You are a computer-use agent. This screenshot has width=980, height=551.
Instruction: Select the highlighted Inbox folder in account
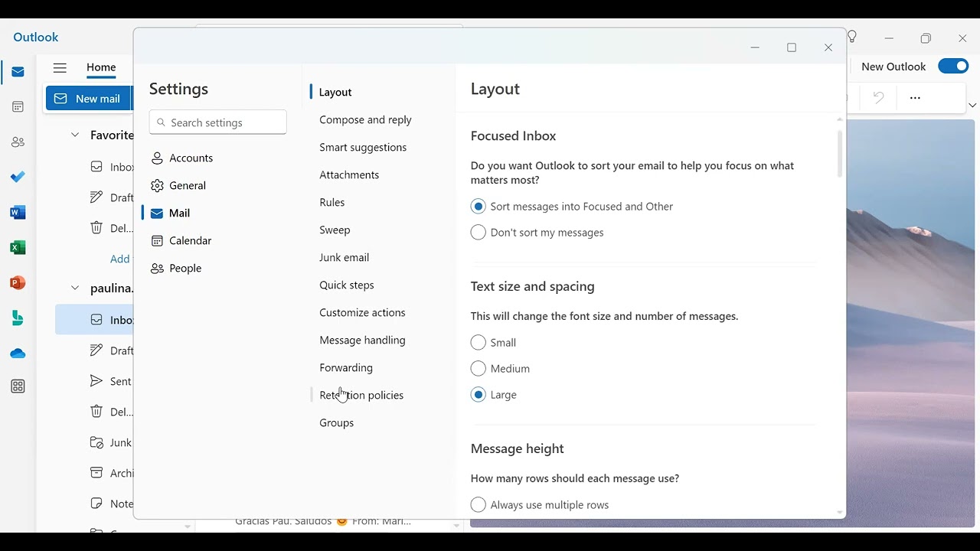(x=94, y=320)
